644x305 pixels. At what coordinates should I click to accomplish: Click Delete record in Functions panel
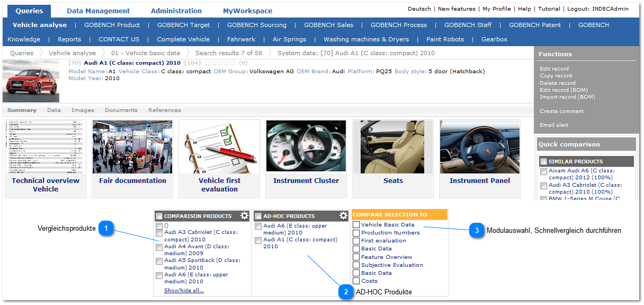558,83
